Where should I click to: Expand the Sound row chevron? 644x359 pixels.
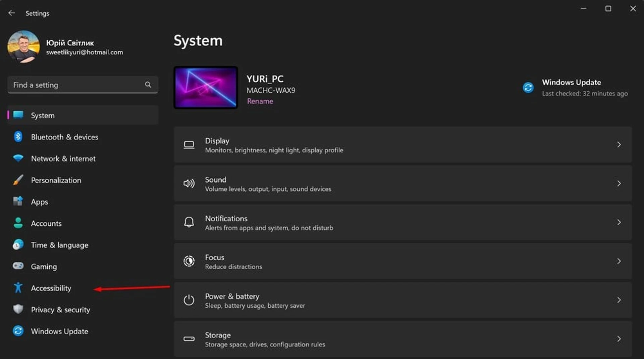(x=619, y=183)
